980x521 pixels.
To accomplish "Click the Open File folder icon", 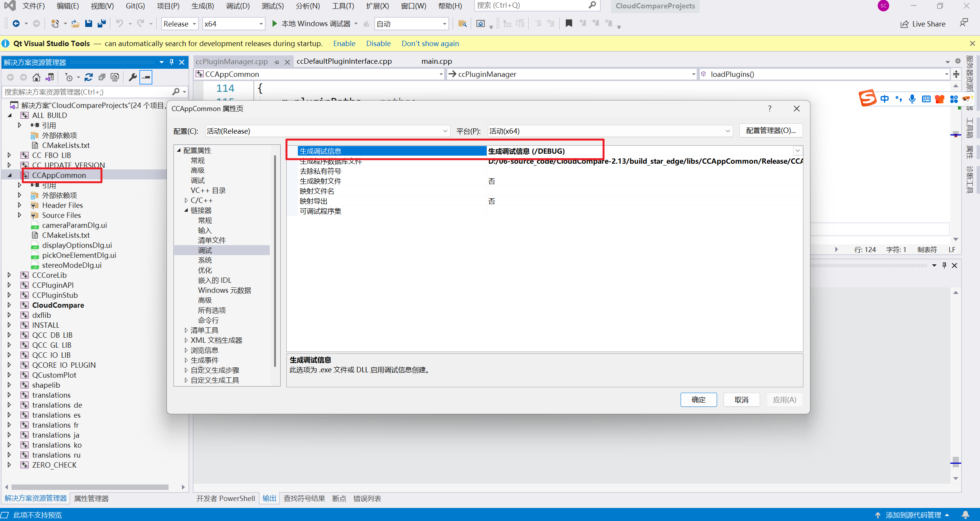I will pyautogui.click(x=75, y=23).
